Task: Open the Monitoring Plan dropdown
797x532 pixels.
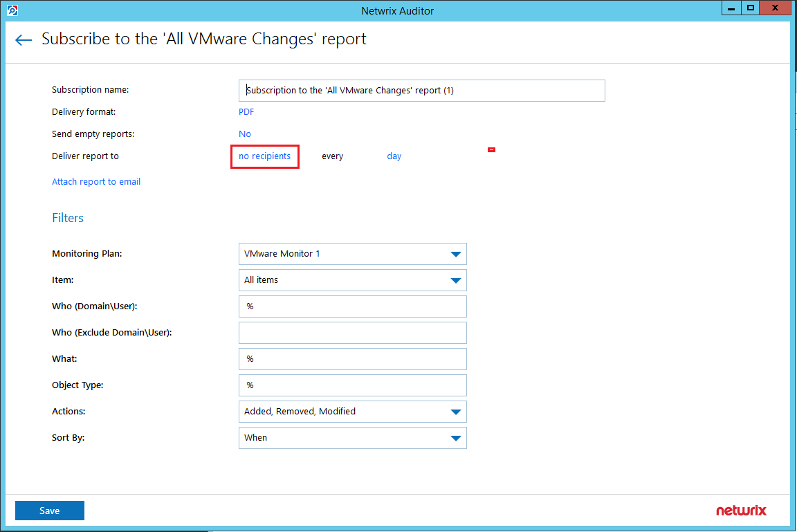Action: pyautogui.click(x=352, y=254)
